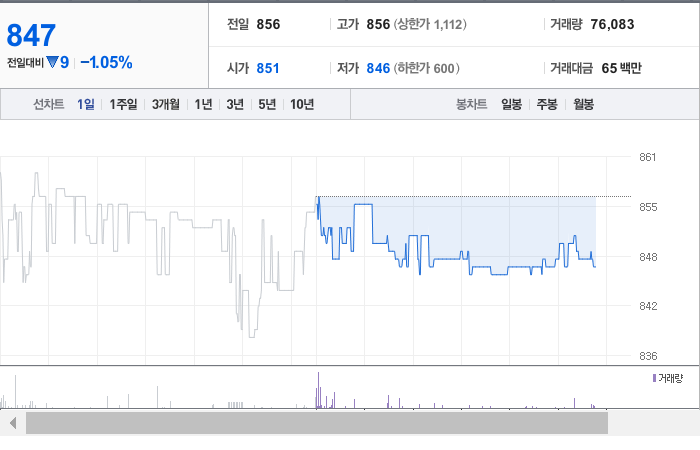Click the down-triangle change indicator icon
700x450 pixels.
[52, 62]
